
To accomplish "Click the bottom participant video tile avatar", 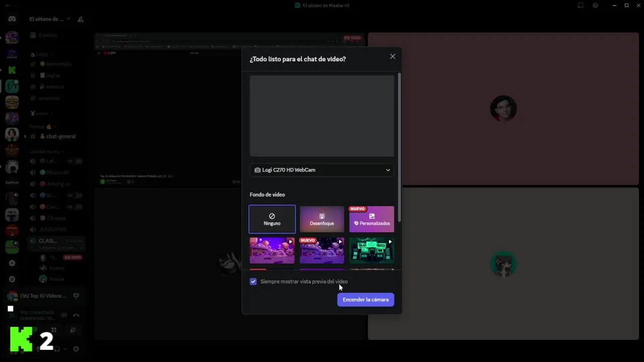I will 503,263.
